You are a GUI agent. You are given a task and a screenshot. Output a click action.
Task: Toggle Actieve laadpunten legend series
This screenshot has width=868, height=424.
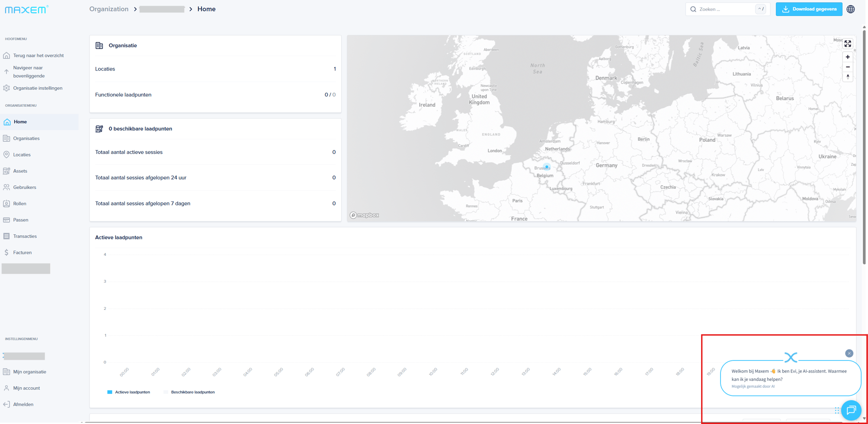coord(128,392)
